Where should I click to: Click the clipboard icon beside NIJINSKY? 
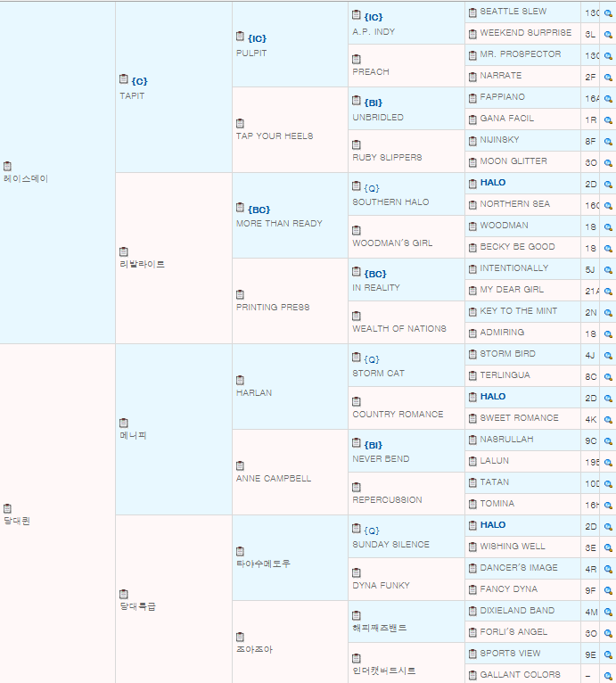pyautogui.click(x=472, y=141)
